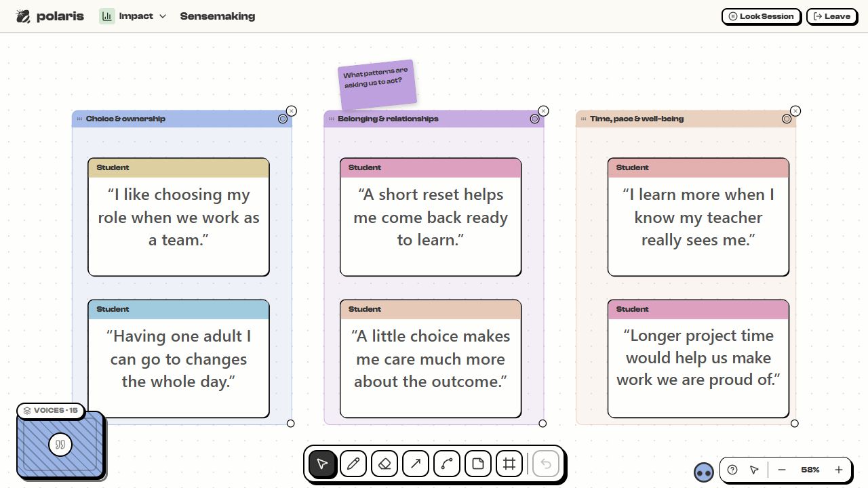Select the curved connector tool
This screenshot has height=488, width=868.
[x=447, y=464]
